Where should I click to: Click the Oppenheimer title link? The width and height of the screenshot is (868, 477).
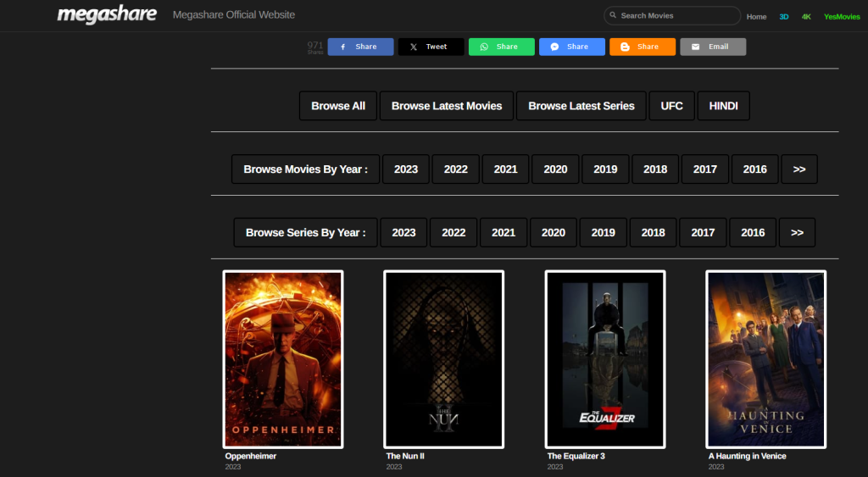click(x=250, y=456)
